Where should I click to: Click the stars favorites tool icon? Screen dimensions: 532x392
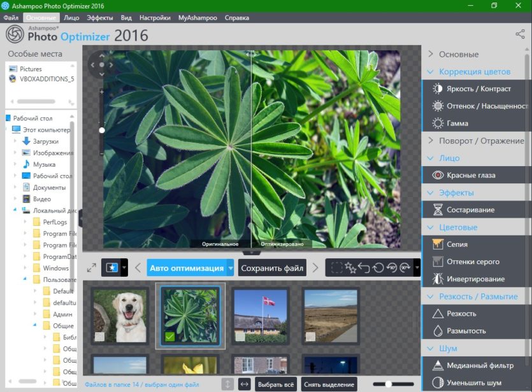[x=350, y=268]
